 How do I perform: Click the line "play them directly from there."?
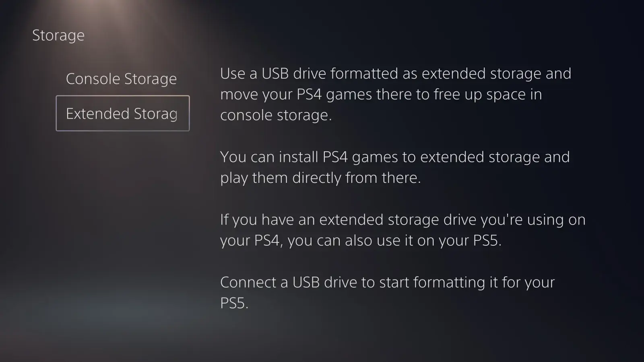click(320, 178)
